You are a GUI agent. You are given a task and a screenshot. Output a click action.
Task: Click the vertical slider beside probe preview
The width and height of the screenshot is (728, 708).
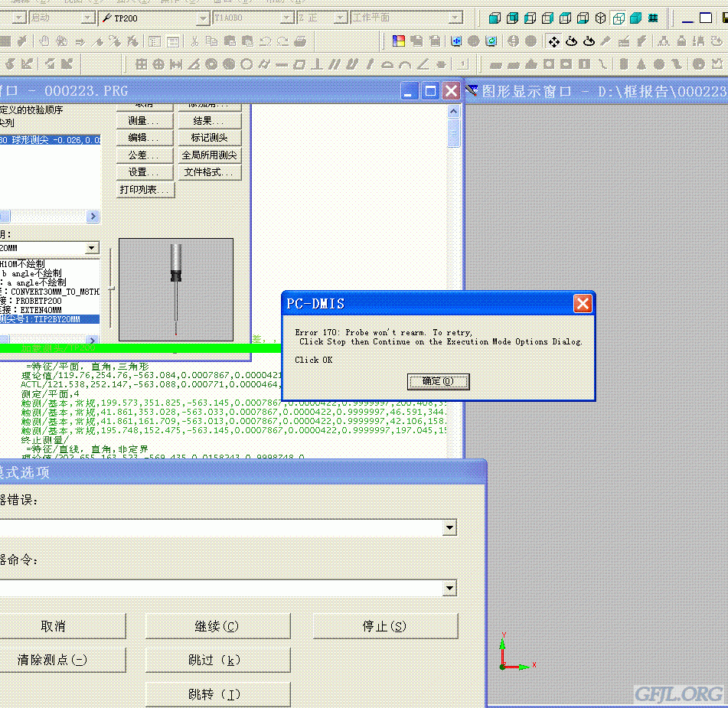111,289
